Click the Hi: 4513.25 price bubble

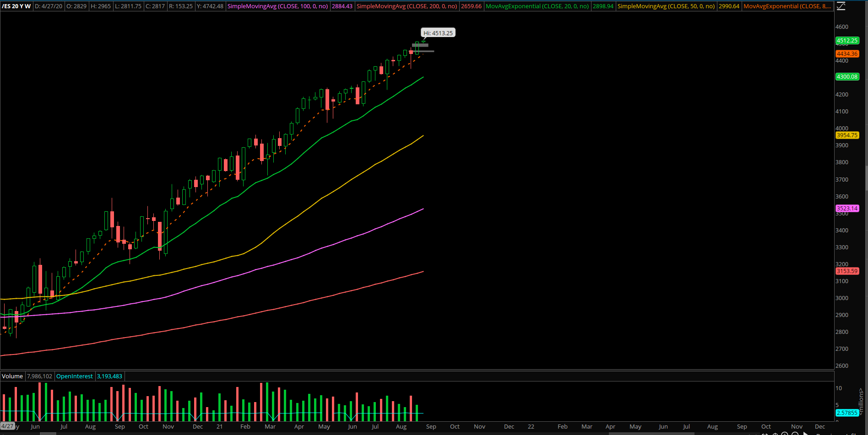[x=438, y=33]
